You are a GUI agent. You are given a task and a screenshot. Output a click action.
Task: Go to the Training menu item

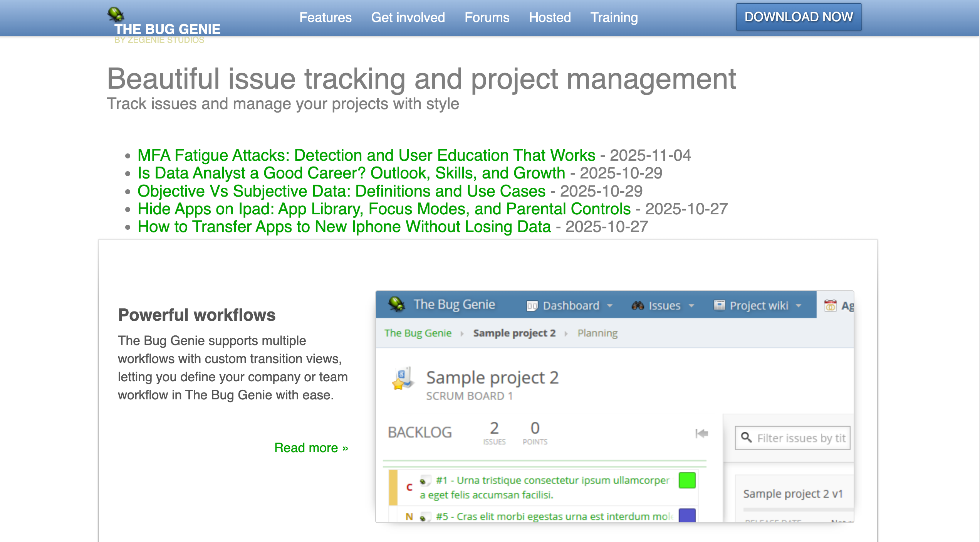[614, 17]
